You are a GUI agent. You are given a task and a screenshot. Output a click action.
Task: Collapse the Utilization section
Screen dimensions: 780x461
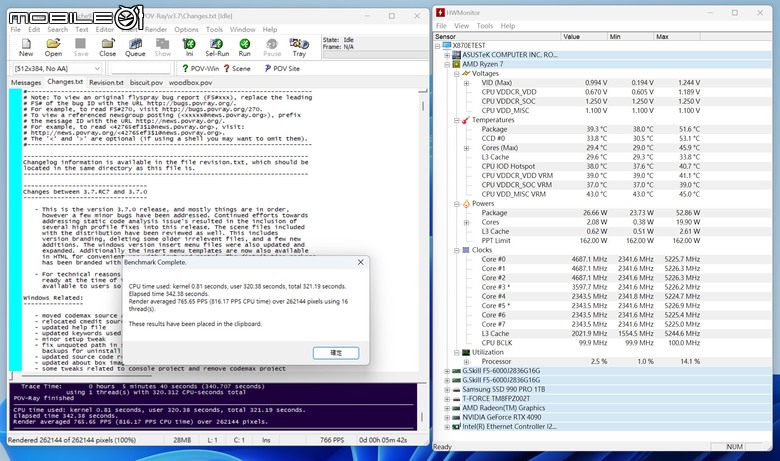click(x=457, y=352)
